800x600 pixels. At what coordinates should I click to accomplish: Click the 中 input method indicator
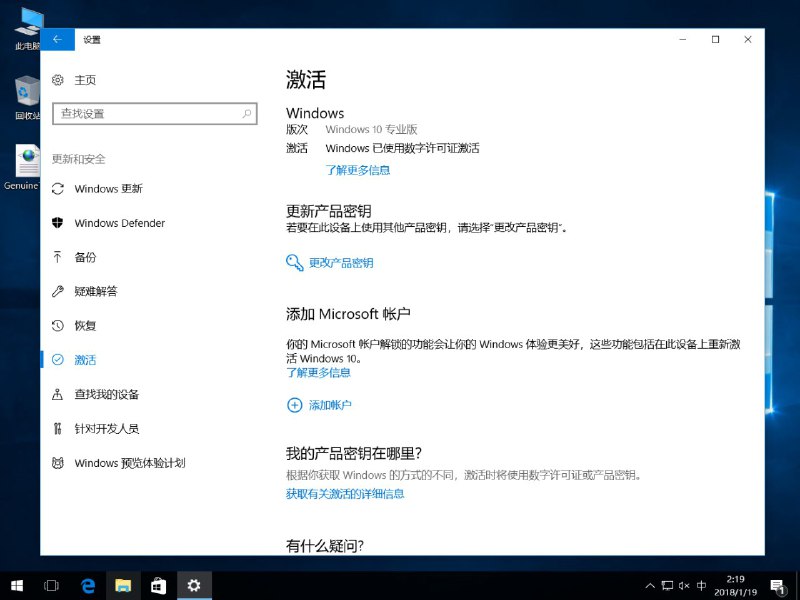(x=702, y=586)
